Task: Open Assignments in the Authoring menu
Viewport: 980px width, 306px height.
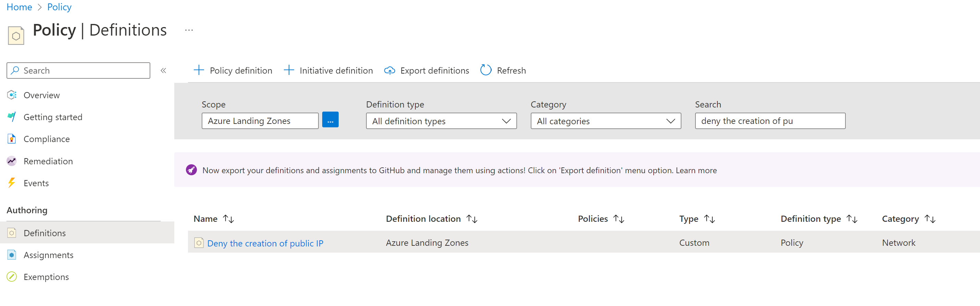Action: pyautogui.click(x=48, y=255)
